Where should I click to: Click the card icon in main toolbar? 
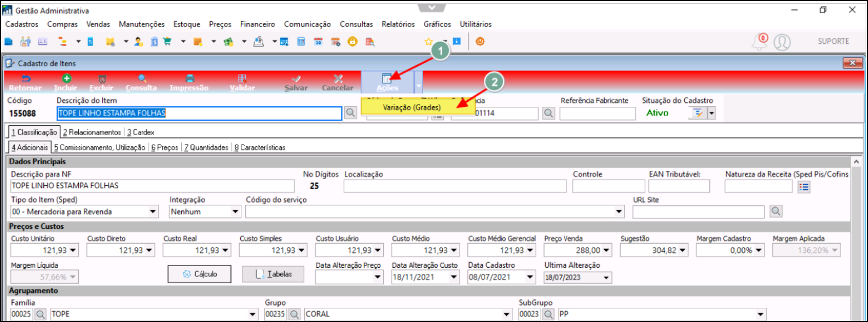click(x=42, y=41)
